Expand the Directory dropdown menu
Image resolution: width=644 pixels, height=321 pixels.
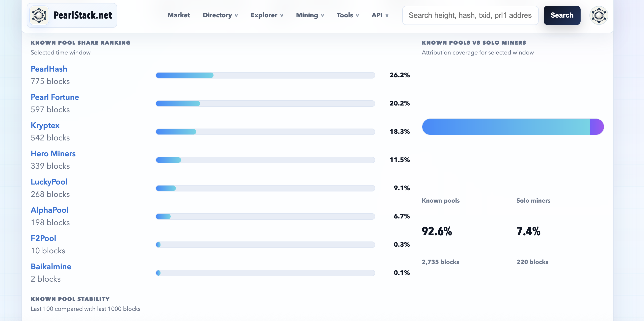click(220, 15)
